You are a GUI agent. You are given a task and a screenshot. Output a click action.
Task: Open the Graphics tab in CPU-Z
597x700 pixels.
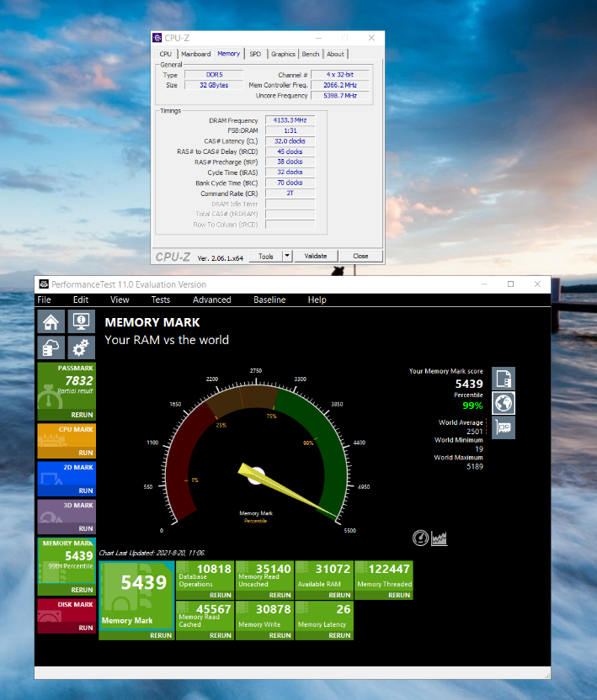tap(283, 54)
